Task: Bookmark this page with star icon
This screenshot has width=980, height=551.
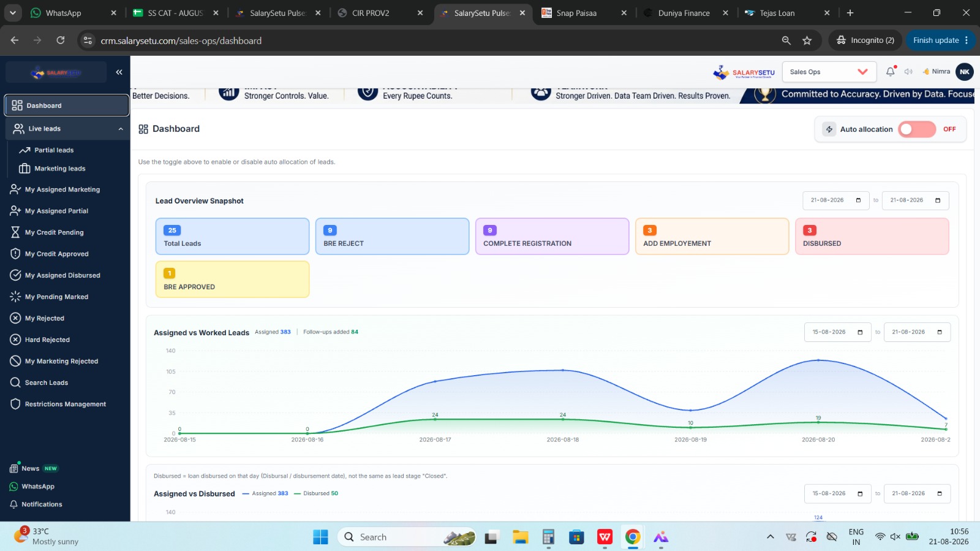Action: (x=807, y=40)
